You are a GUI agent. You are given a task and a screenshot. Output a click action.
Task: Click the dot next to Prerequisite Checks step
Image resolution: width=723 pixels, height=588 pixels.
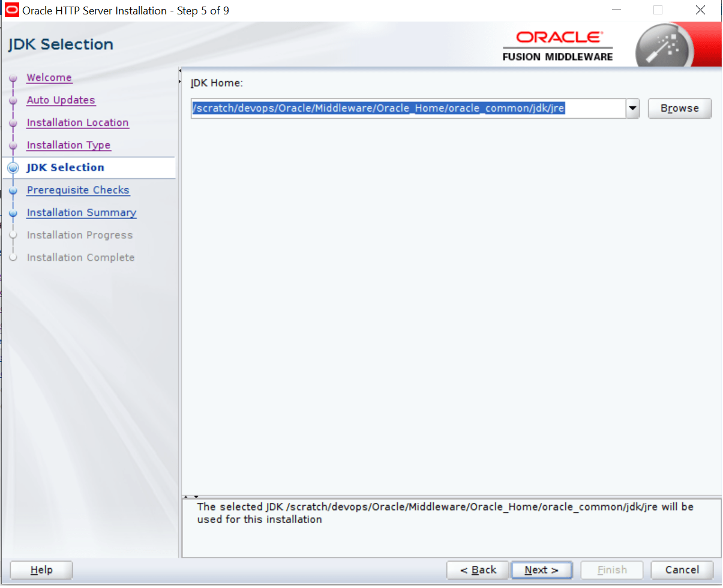pyautogui.click(x=13, y=190)
